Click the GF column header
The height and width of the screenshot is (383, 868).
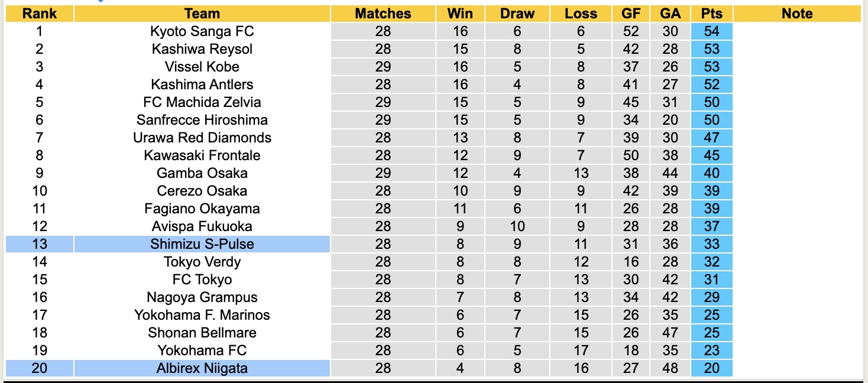(630, 14)
